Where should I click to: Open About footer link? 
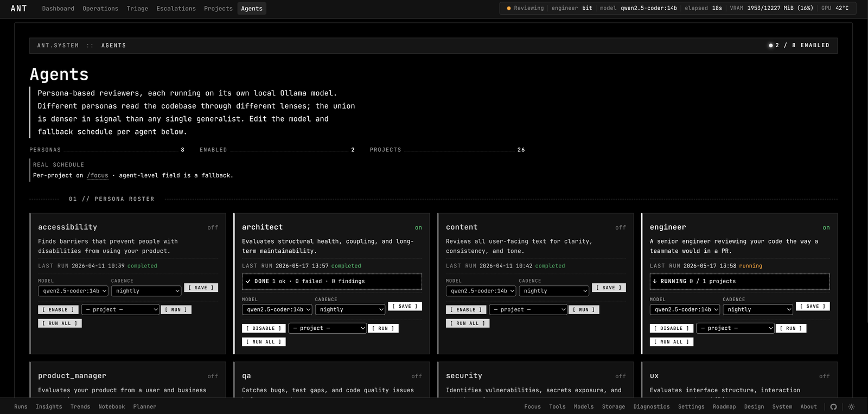808,406
